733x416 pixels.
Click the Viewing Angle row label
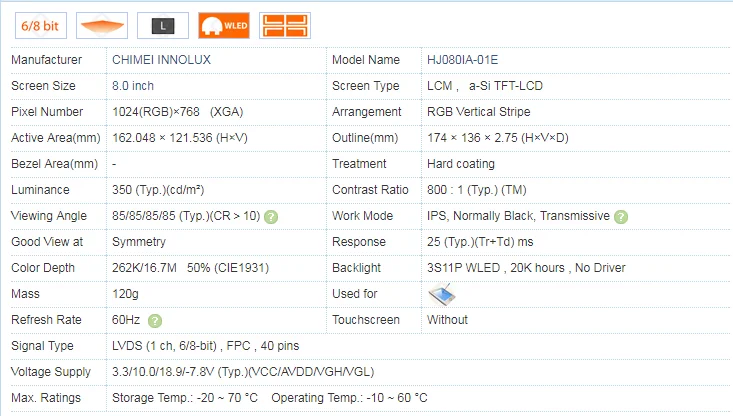click(49, 216)
